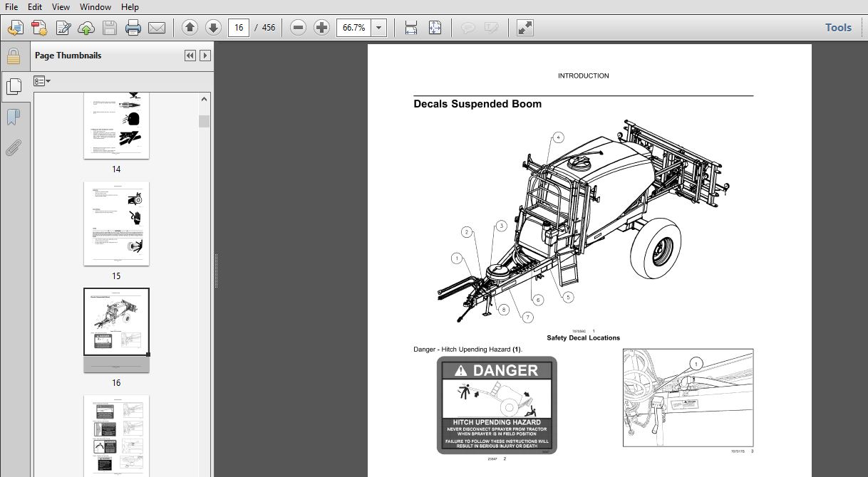Collapse the navigation pane with double-arrow
868x477 pixels.
click(190, 56)
